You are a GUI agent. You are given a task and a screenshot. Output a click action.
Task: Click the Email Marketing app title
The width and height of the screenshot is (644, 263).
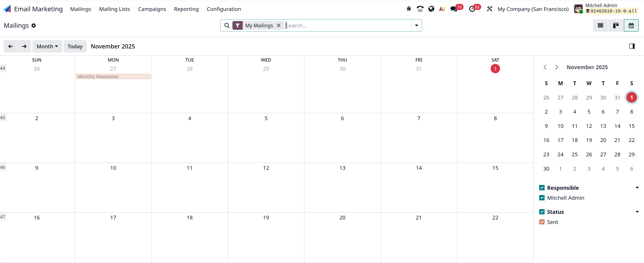38,9
